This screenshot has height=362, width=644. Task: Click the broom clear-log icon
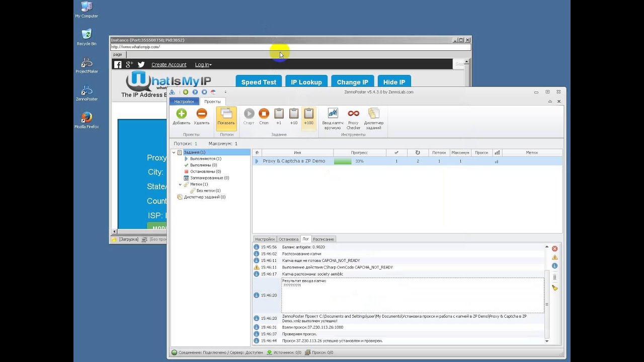(554, 288)
